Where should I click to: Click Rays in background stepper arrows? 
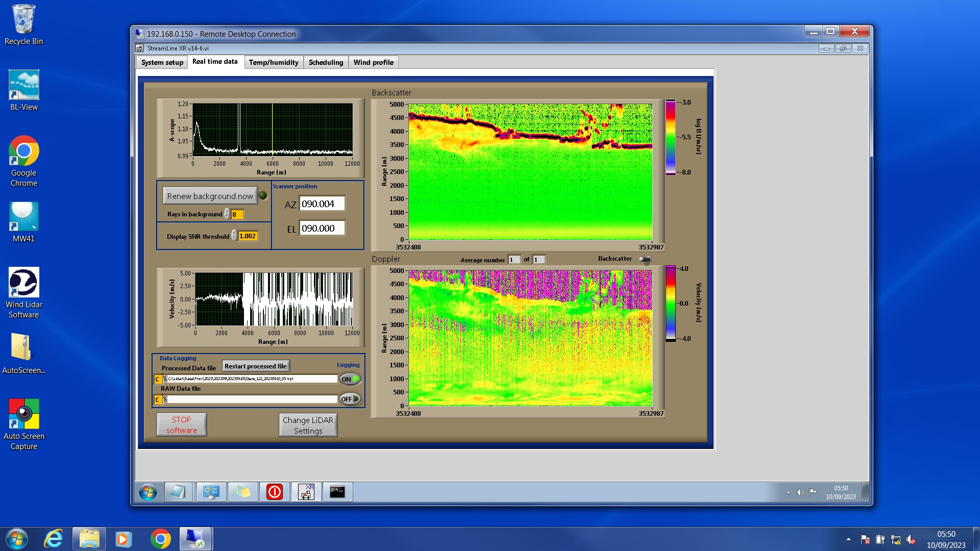227,214
